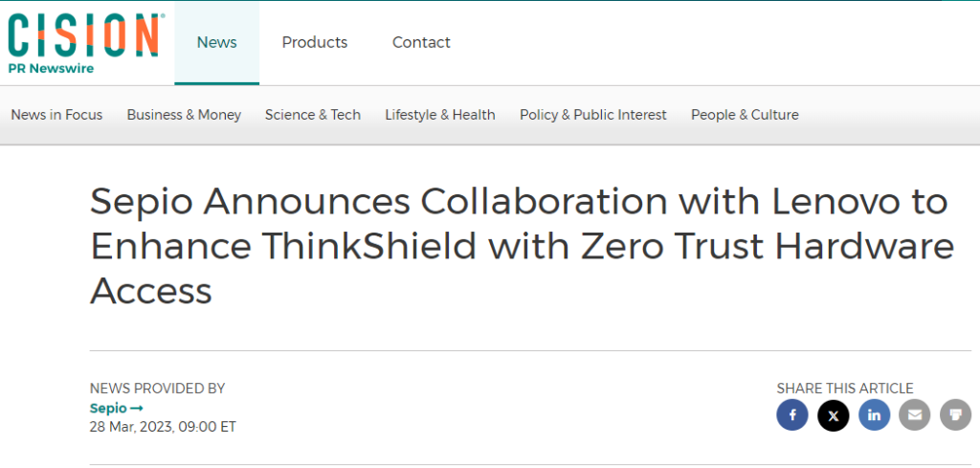The height and width of the screenshot is (468, 980).
Task: Click the article headline text
Action: pos(523,246)
